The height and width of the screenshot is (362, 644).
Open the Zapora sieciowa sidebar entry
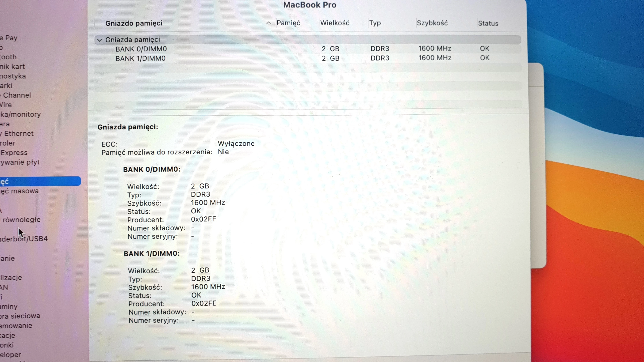point(20,316)
